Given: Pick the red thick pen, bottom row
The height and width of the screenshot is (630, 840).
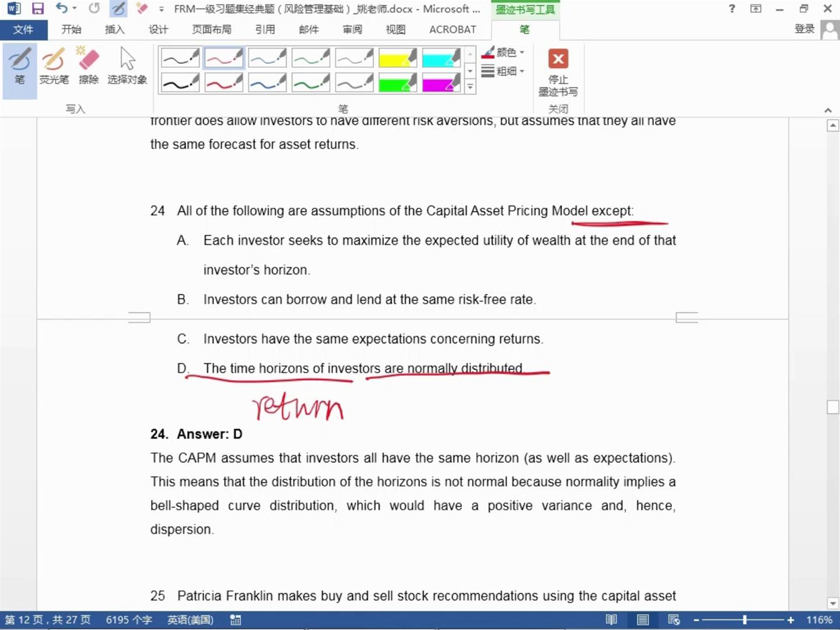Looking at the screenshot, I should [223, 82].
